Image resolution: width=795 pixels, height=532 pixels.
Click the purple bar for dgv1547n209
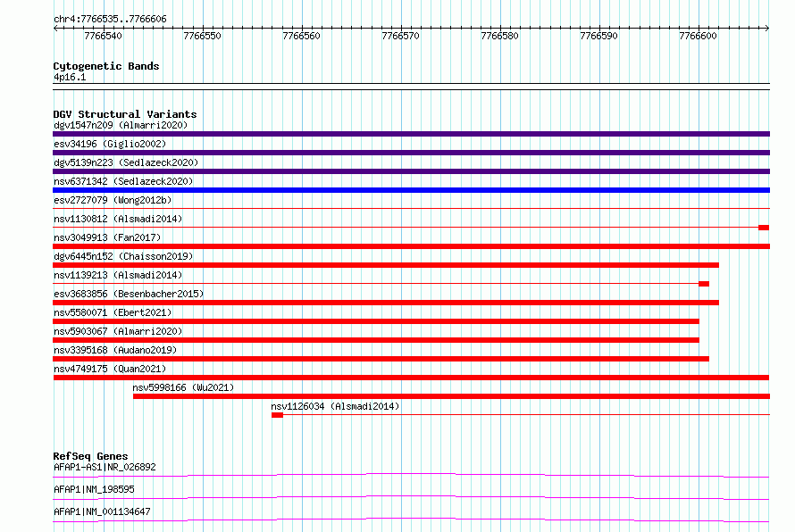411,134
